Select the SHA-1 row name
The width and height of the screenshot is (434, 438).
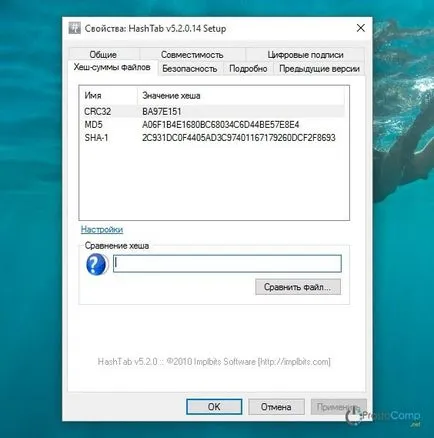96,138
